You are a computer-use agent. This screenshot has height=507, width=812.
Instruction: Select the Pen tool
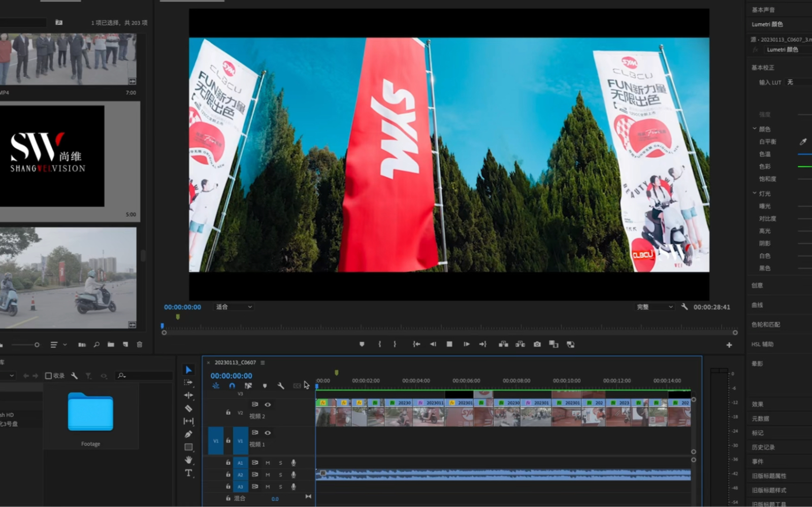(188, 434)
